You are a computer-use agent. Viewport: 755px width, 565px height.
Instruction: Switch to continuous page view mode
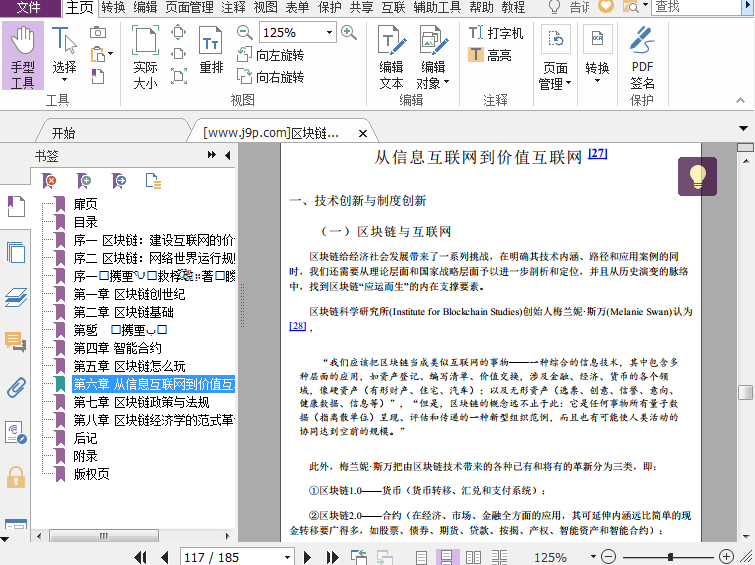point(447,558)
